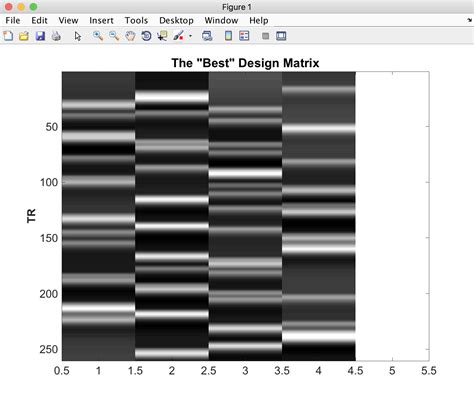Click the x-axis tick label 5.5

429,371
